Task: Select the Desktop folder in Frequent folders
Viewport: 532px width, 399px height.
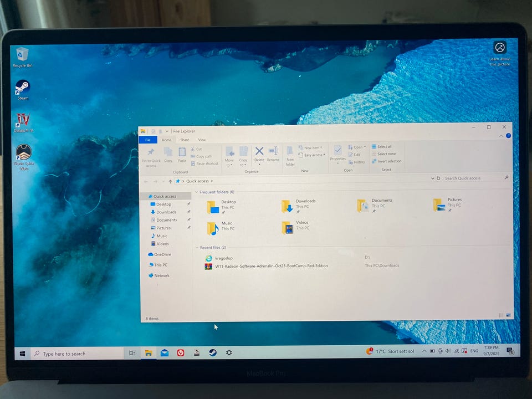Action: click(x=222, y=207)
